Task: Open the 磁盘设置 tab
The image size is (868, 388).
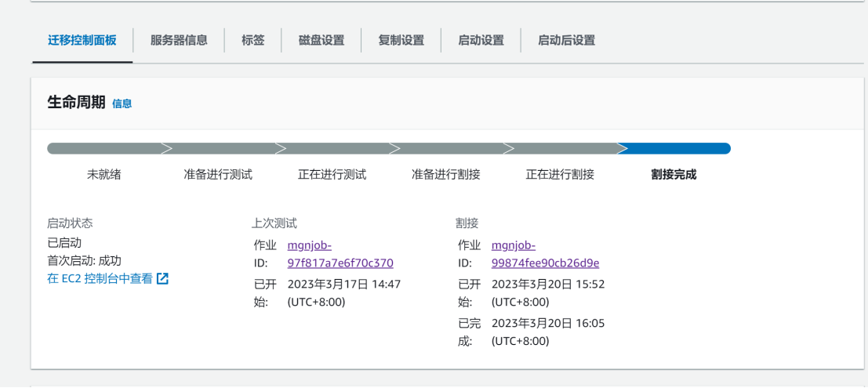Action: pyautogui.click(x=321, y=41)
